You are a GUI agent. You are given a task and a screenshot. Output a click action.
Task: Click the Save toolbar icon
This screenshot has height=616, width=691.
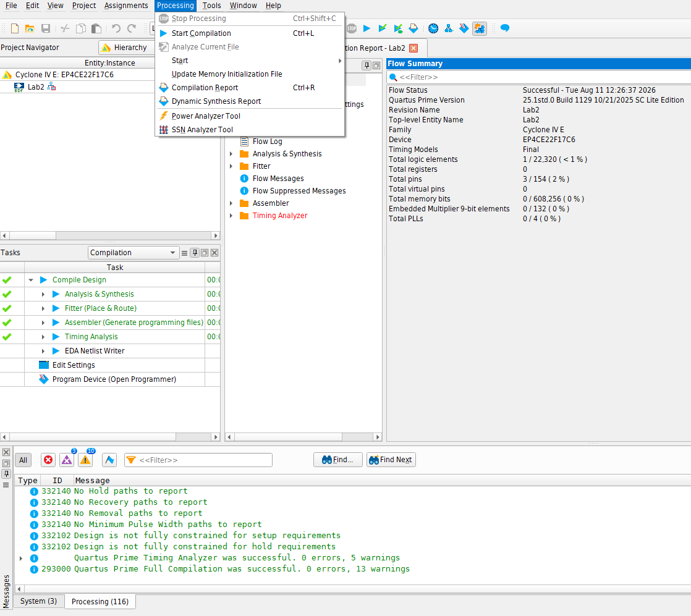(x=45, y=28)
